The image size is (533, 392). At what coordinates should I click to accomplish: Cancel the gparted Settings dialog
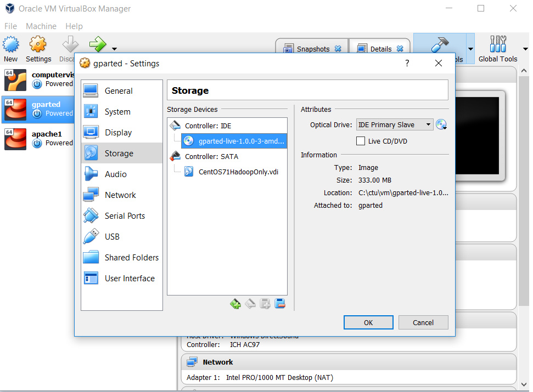click(x=423, y=322)
